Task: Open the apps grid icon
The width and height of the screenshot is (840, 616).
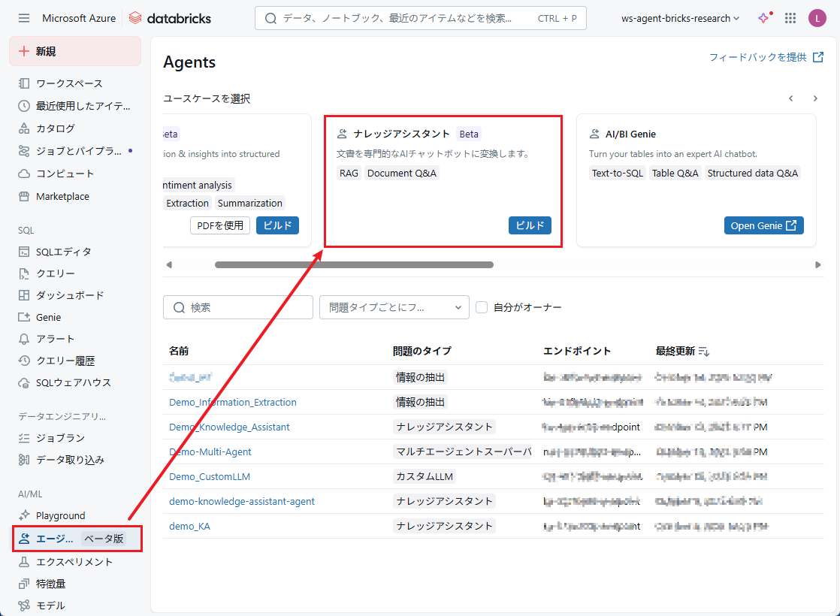Action: click(790, 18)
